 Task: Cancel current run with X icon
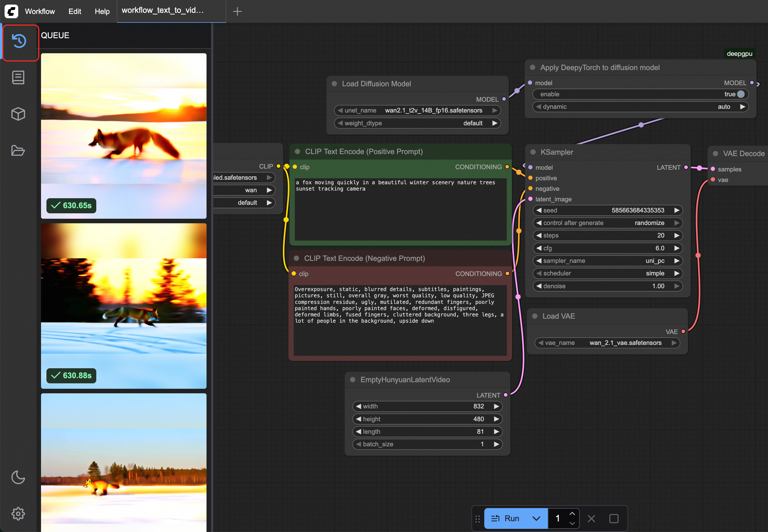click(591, 518)
